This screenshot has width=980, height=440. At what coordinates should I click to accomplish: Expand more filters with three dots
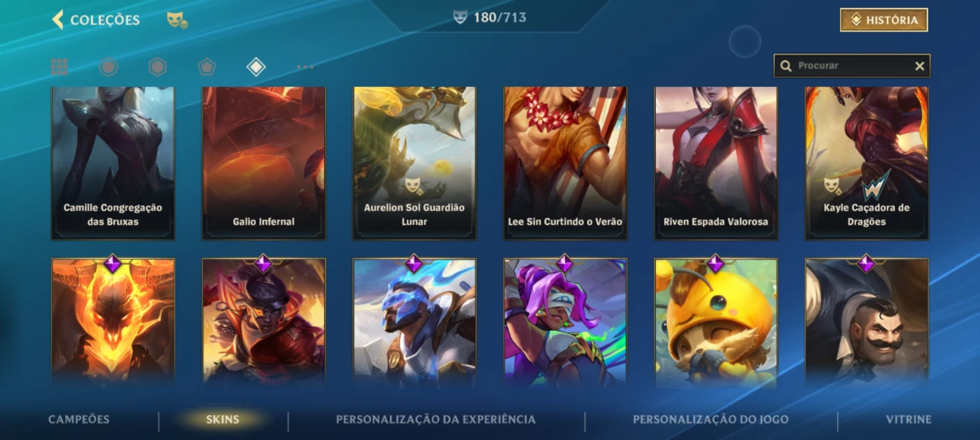305,67
